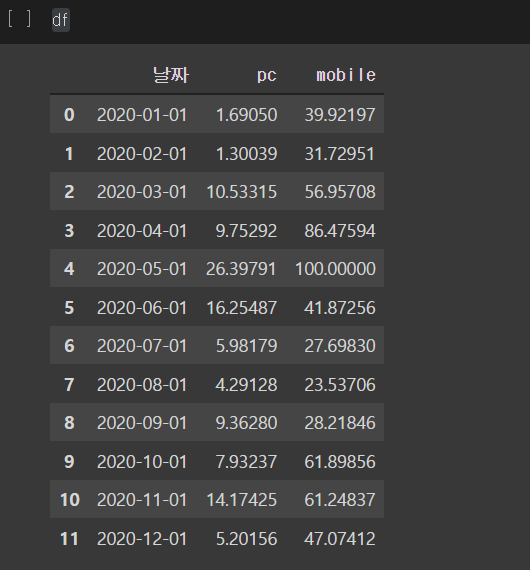This screenshot has width=530, height=570.
Task: Click pc value 5.98179
Action: [246, 345]
